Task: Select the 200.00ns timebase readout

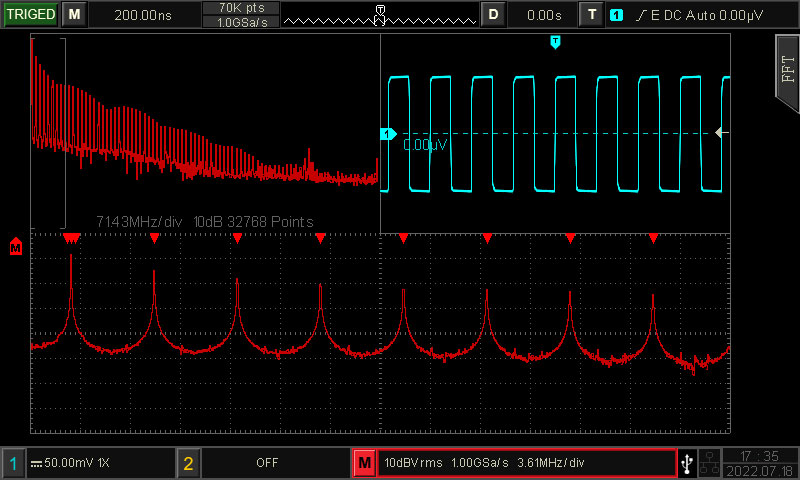Action: [x=142, y=15]
